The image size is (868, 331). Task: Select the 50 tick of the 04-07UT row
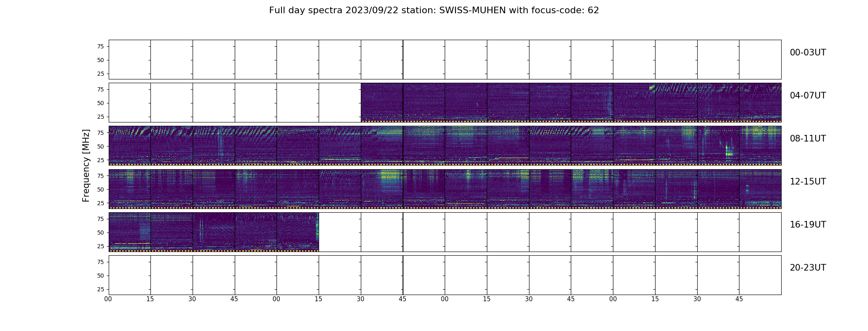click(x=100, y=103)
